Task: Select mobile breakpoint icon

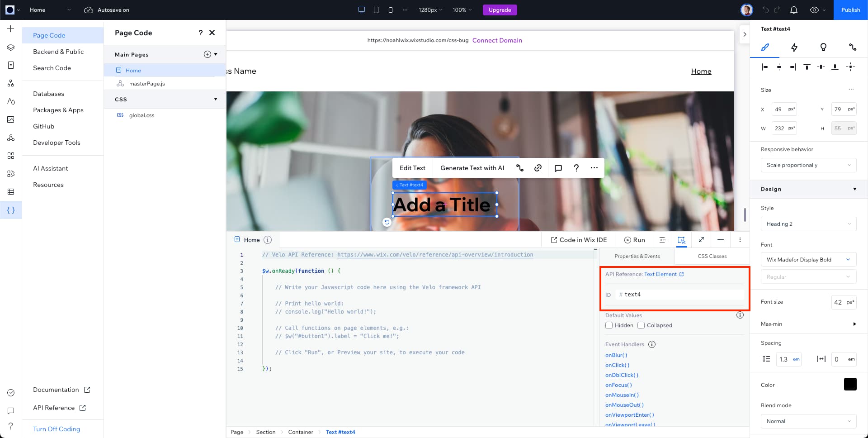Action: pyautogui.click(x=391, y=10)
